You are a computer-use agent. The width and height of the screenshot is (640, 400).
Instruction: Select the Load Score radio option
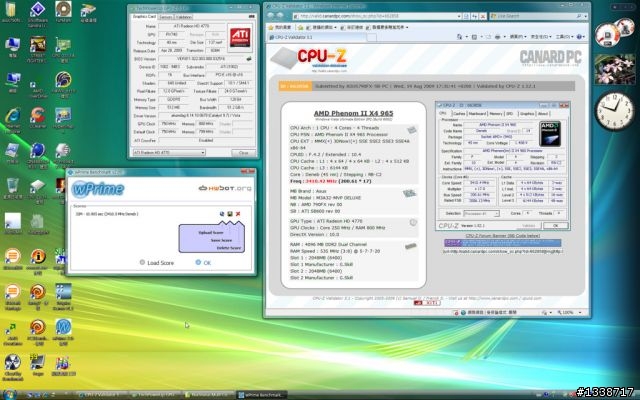coord(142,263)
